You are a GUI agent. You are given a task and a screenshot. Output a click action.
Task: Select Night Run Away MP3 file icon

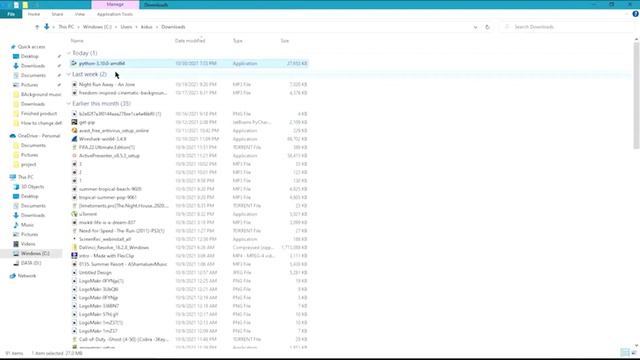click(74, 84)
